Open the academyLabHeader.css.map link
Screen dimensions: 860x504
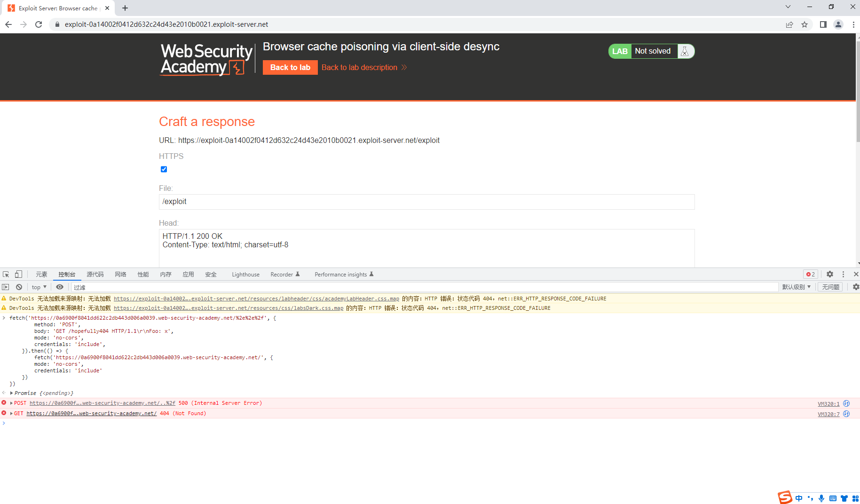[256, 299]
